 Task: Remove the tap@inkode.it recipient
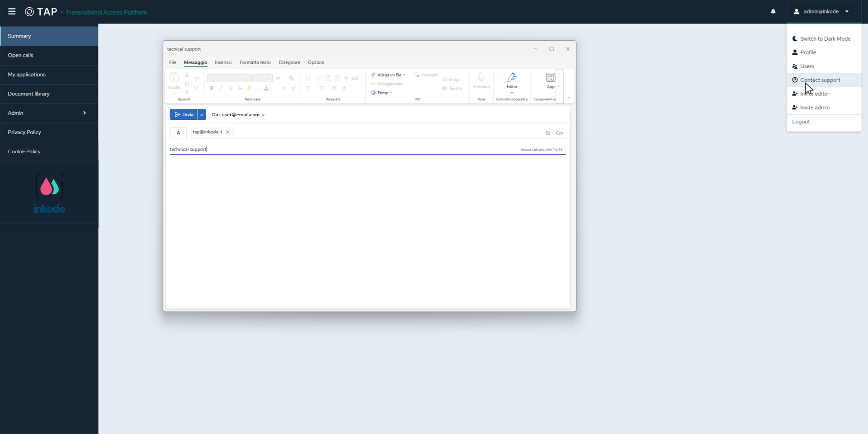click(228, 132)
